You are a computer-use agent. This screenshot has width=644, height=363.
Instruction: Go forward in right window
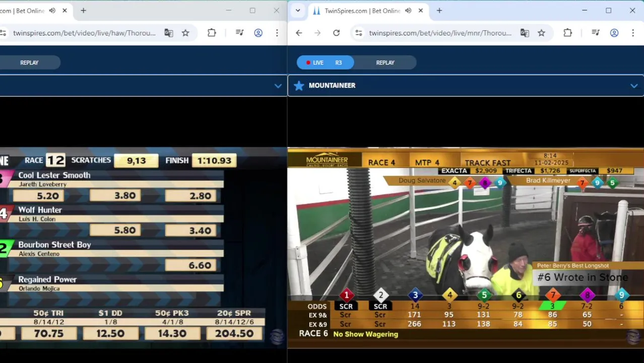tap(317, 33)
